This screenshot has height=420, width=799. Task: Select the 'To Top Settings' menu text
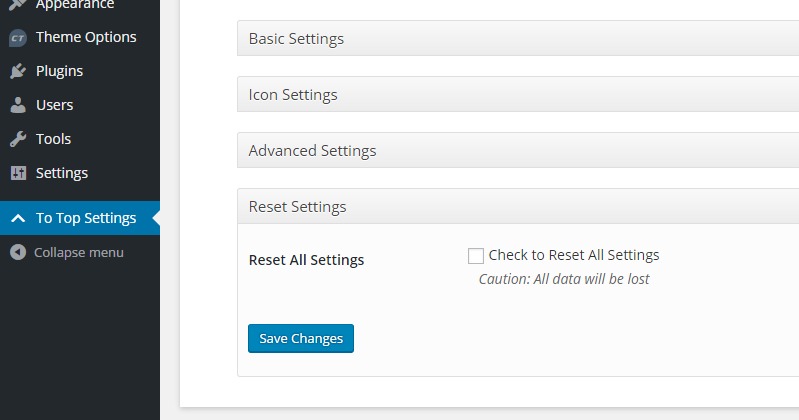tap(86, 219)
